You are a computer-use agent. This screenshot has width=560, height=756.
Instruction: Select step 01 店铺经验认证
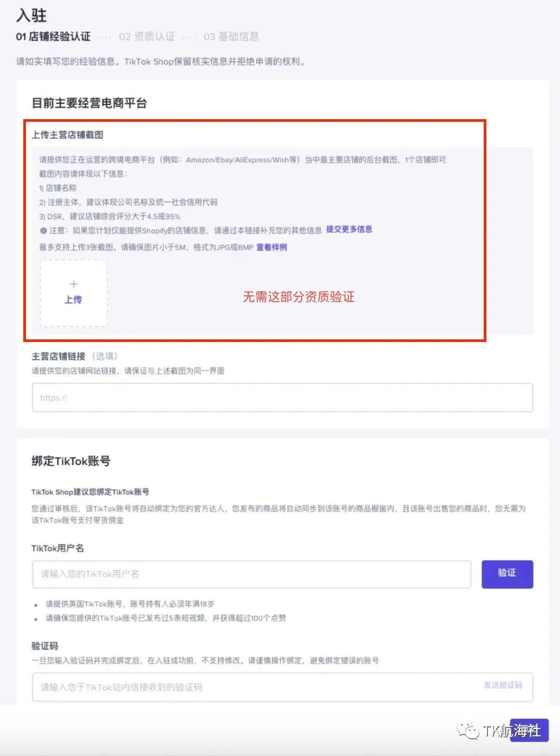53,36
